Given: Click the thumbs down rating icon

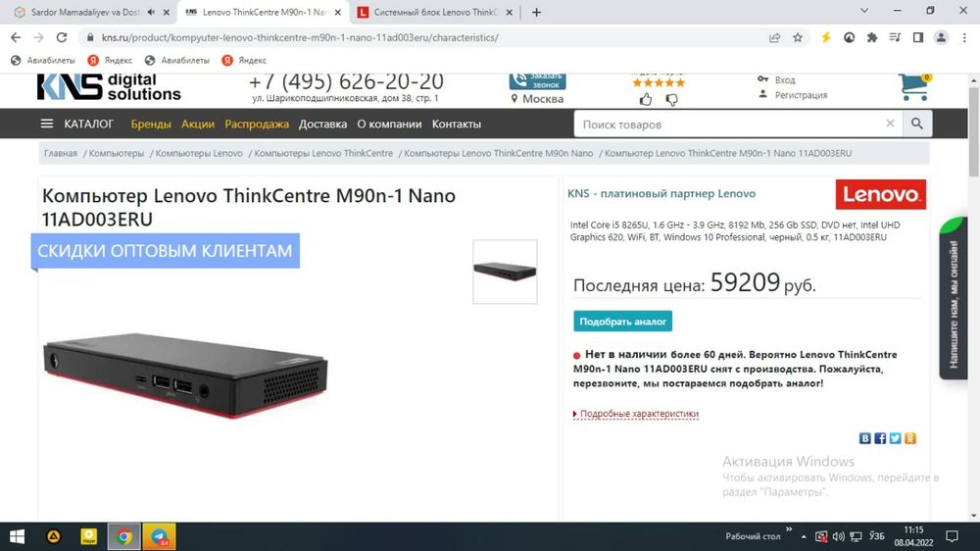Looking at the screenshot, I should (672, 99).
